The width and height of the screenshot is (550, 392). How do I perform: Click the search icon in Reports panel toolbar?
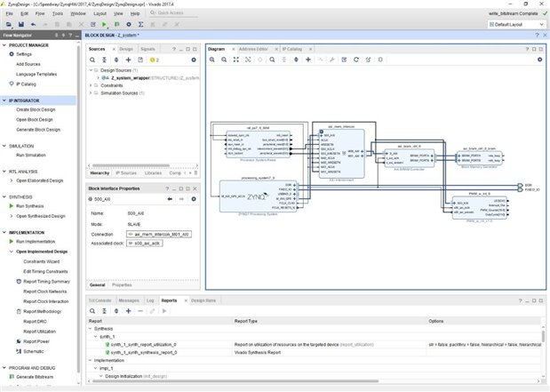pyautogui.click(x=92, y=311)
